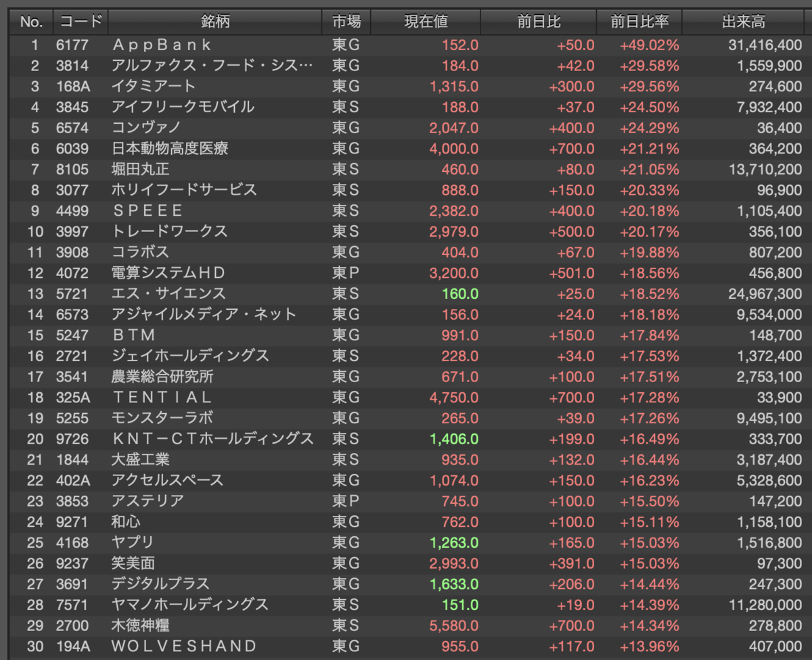Viewport: 812px width, 660px height.
Task: Select the AppBank stock name
Action: 162,45
